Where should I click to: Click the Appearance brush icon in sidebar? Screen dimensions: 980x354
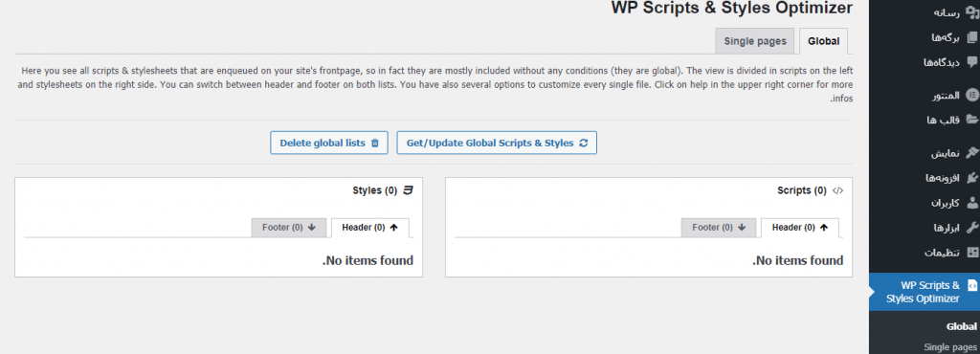[x=972, y=154]
